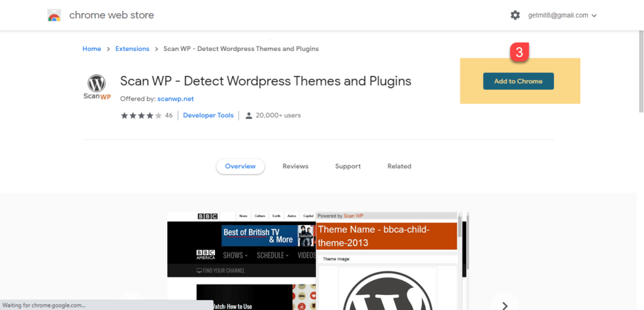
Task: Open settings via the gear icon
Action: 515,16
